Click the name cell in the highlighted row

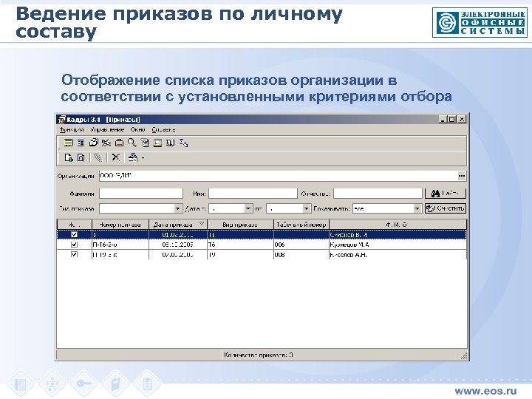398,234
